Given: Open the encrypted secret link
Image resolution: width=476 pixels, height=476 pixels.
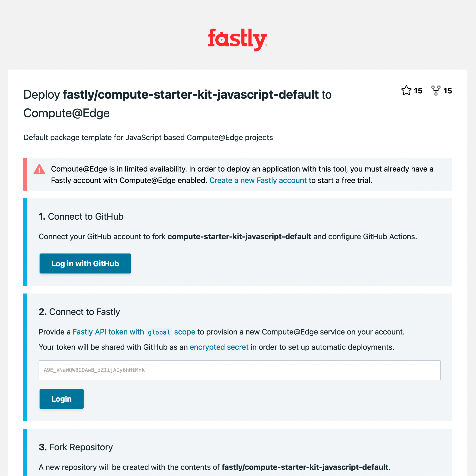Looking at the screenshot, I should [219, 347].
